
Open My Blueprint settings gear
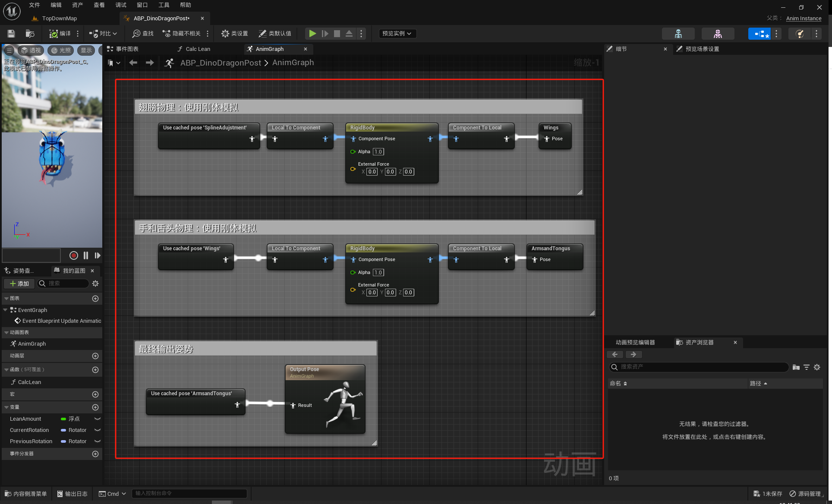[95, 283]
